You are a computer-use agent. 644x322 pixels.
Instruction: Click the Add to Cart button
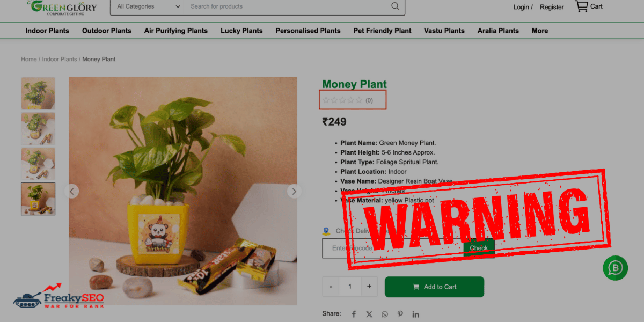coord(434,287)
